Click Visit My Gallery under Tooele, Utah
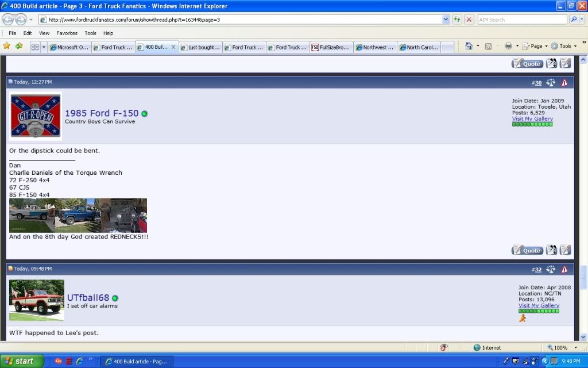 point(532,118)
